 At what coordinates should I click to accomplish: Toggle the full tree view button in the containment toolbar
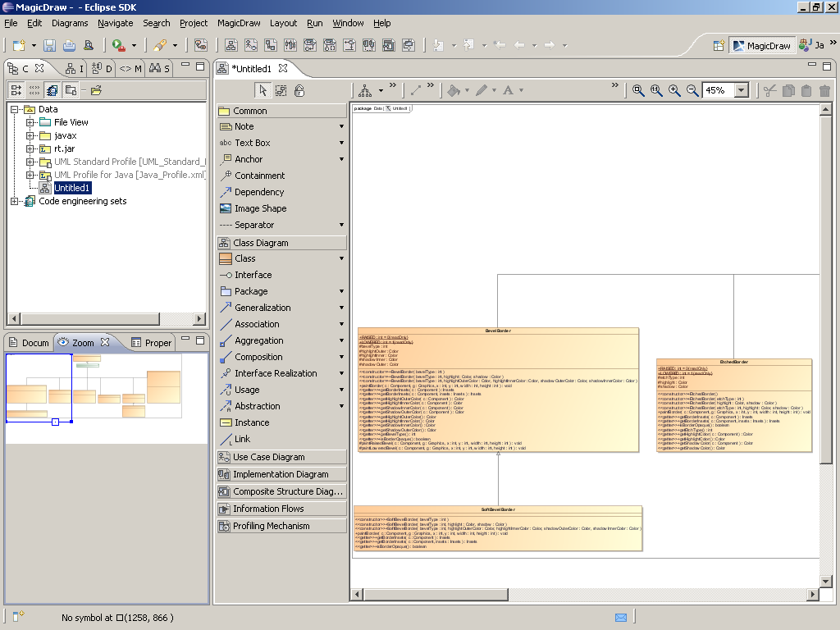16,90
